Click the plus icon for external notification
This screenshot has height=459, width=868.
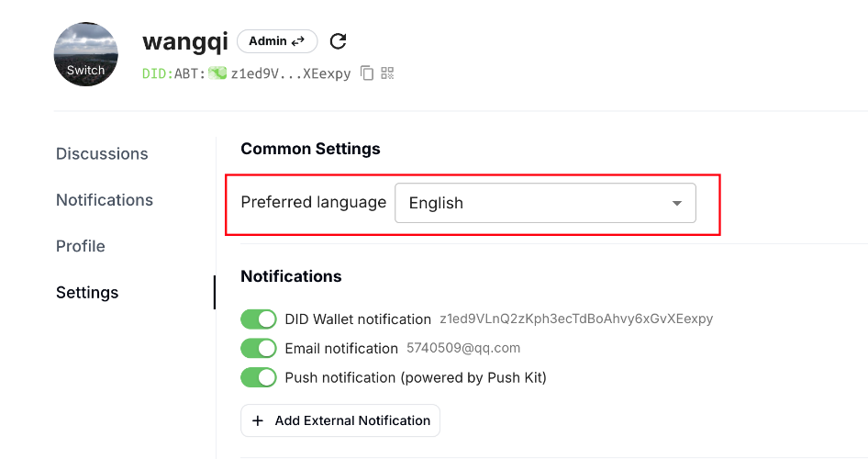coord(256,420)
